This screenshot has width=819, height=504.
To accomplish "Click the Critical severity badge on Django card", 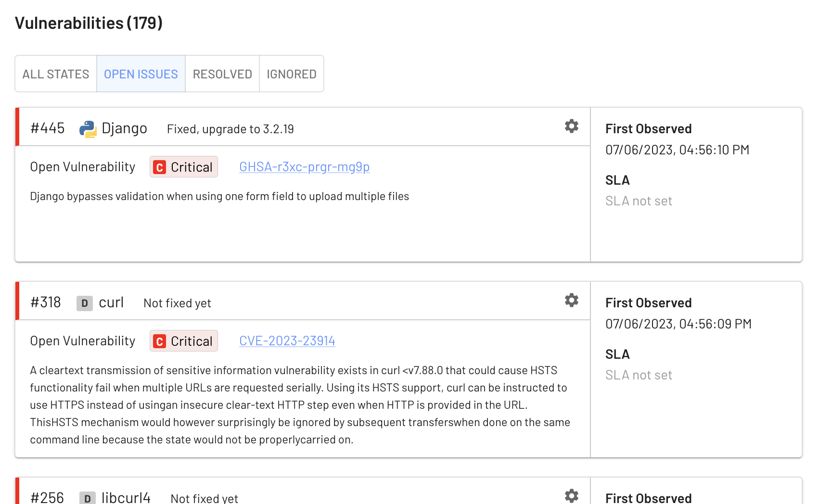I will (183, 167).
